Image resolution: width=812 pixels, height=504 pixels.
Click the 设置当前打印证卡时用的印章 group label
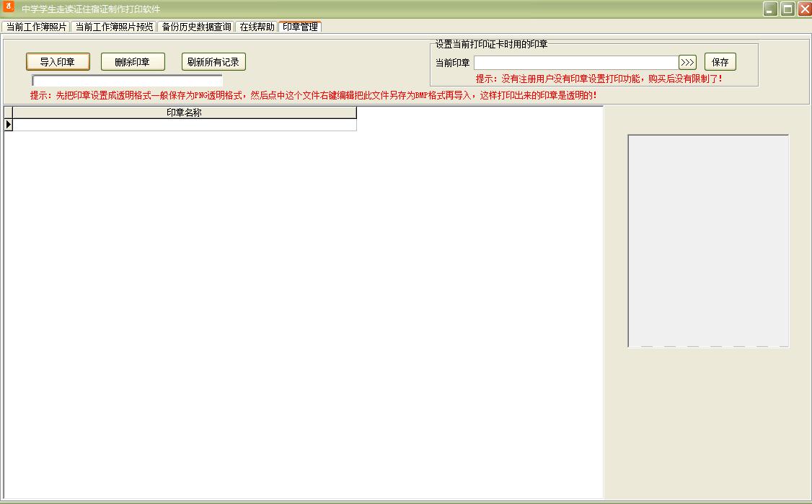point(491,44)
